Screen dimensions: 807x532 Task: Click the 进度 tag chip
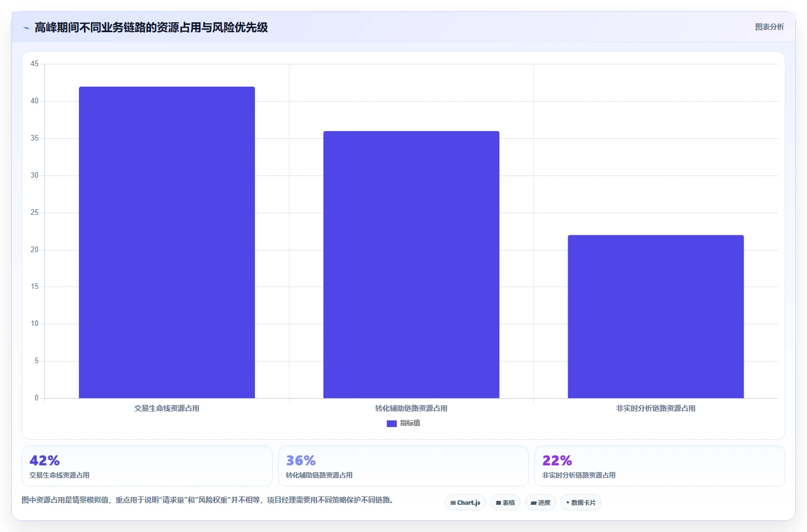click(x=540, y=503)
